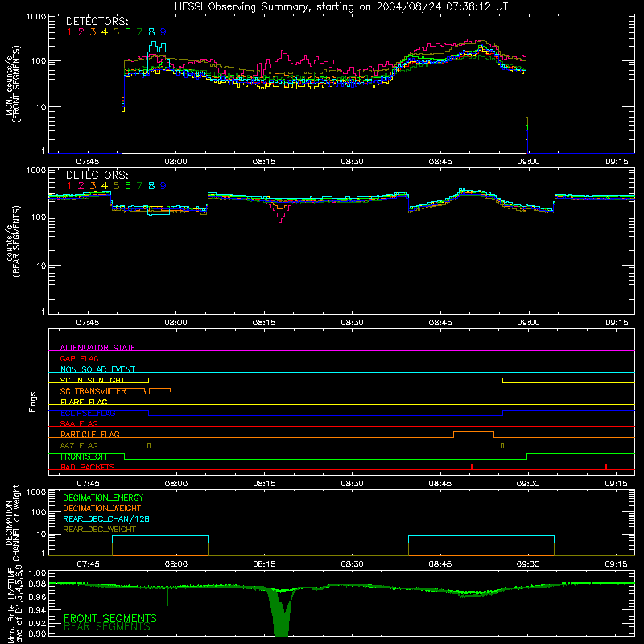Select red detector 1 in rear segments legend
Image resolution: width=644 pixels, height=644 pixels.
tap(69, 186)
